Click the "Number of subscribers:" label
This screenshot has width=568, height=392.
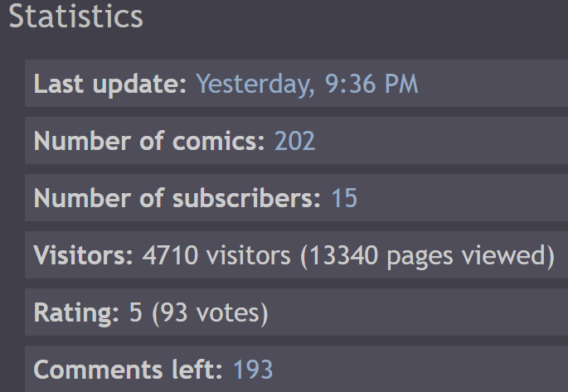(177, 198)
